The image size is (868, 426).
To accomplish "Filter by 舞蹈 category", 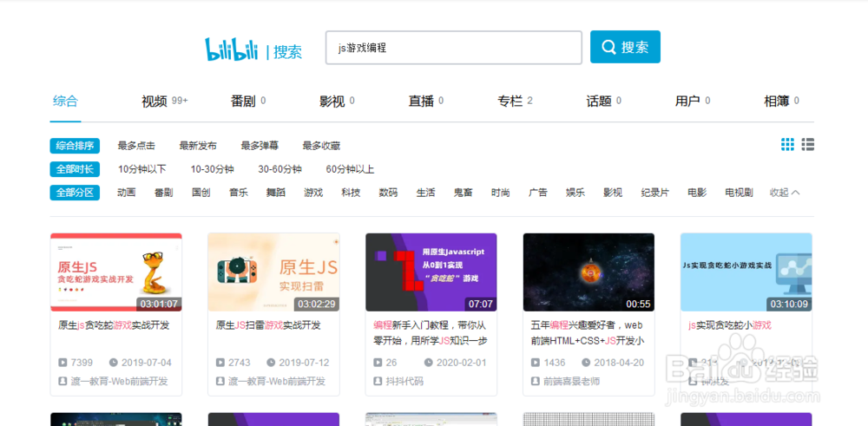I will click(276, 193).
